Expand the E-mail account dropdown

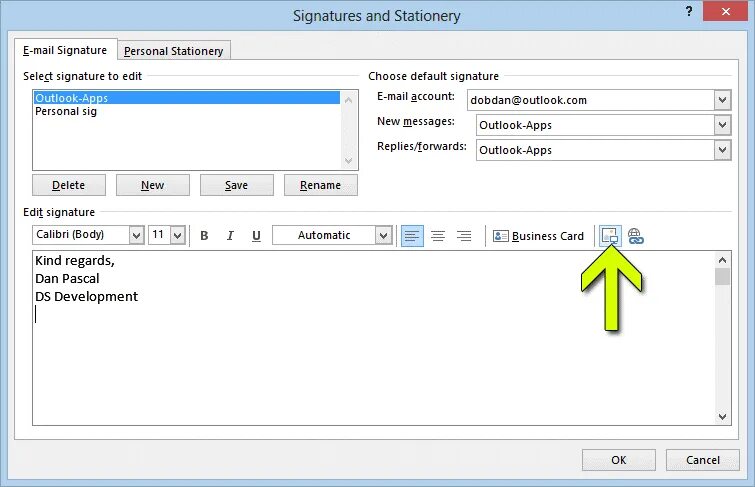tap(722, 100)
